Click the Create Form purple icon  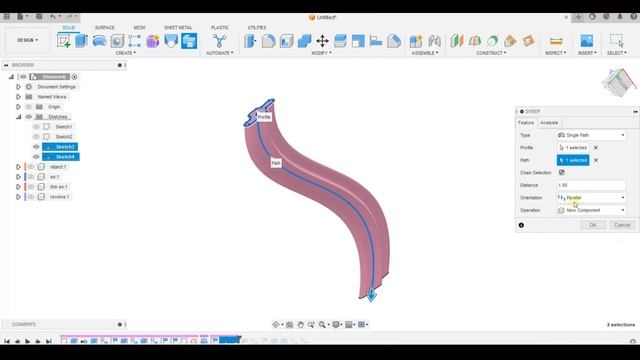tap(153, 41)
